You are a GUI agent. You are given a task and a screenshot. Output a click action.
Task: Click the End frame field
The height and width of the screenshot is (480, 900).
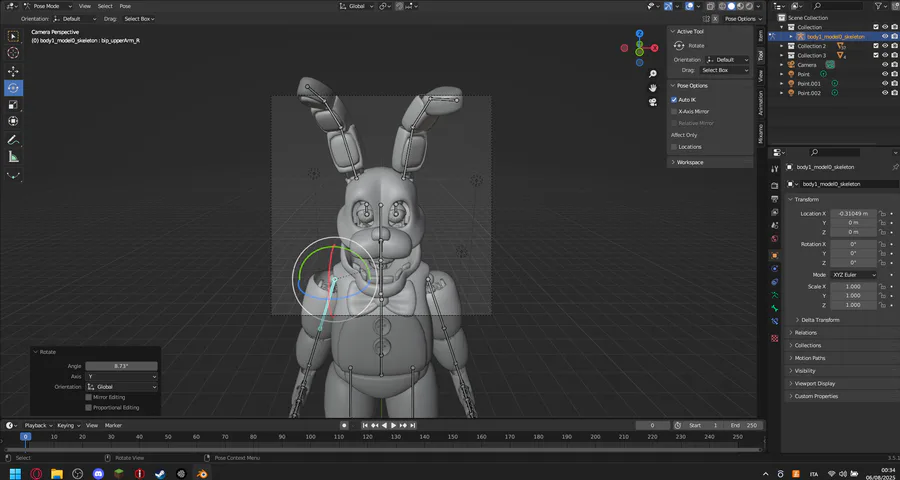tap(746, 426)
